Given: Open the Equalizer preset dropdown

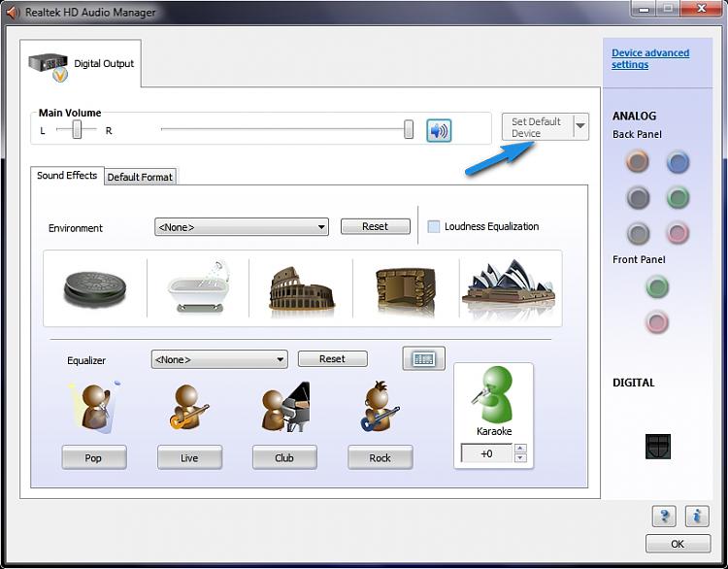Looking at the screenshot, I should [x=219, y=359].
